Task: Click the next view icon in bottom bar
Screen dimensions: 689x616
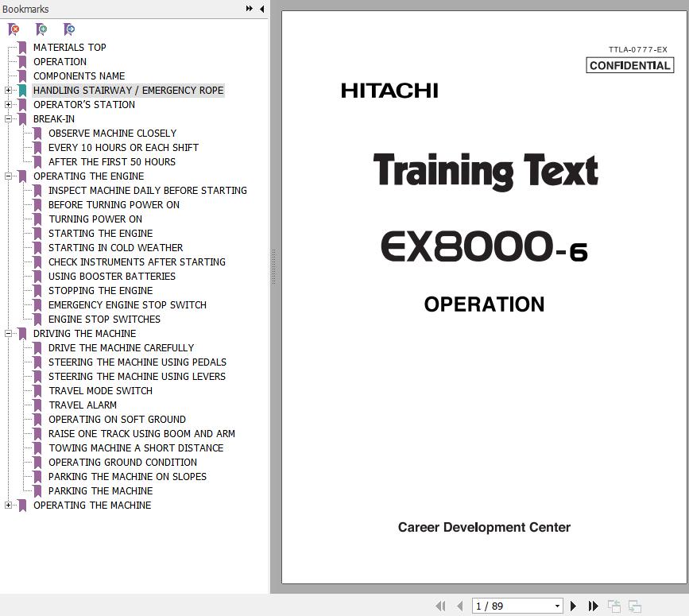Action: click(x=634, y=606)
